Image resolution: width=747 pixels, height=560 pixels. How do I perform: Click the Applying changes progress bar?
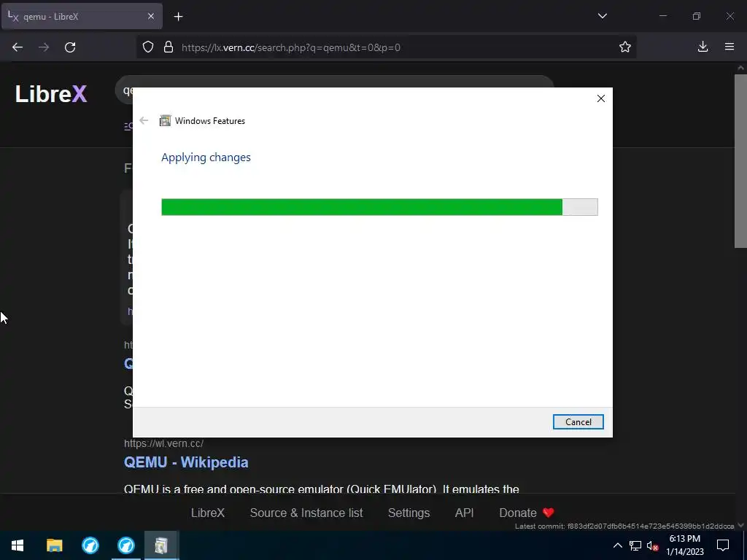click(379, 207)
